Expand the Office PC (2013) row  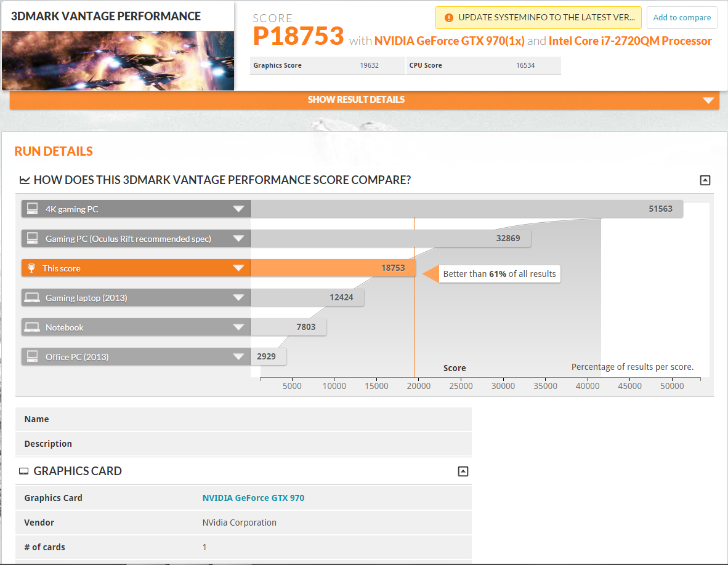(x=238, y=356)
